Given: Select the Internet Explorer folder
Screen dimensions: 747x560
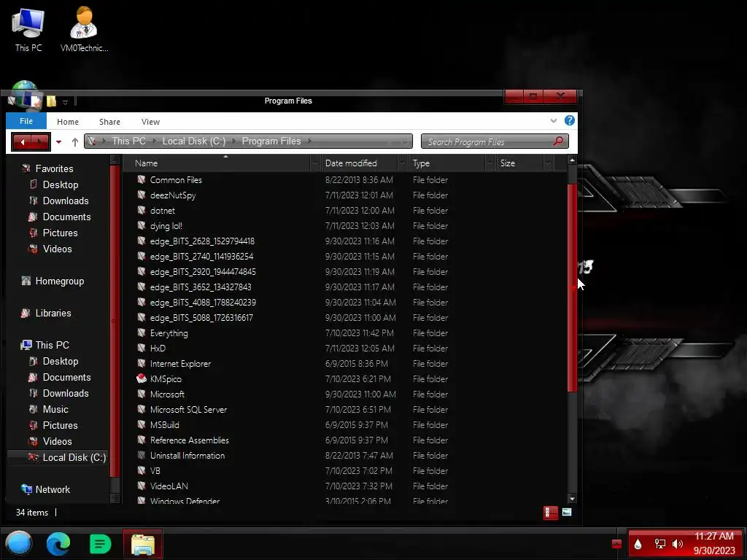Looking at the screenshot, I should click(180, 363).
